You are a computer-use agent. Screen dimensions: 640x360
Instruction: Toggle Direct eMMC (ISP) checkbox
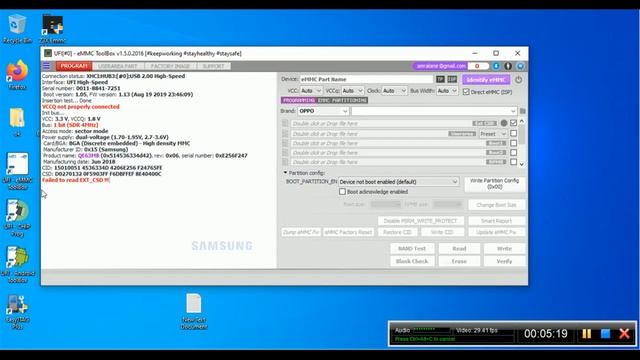tap(466, 92)
